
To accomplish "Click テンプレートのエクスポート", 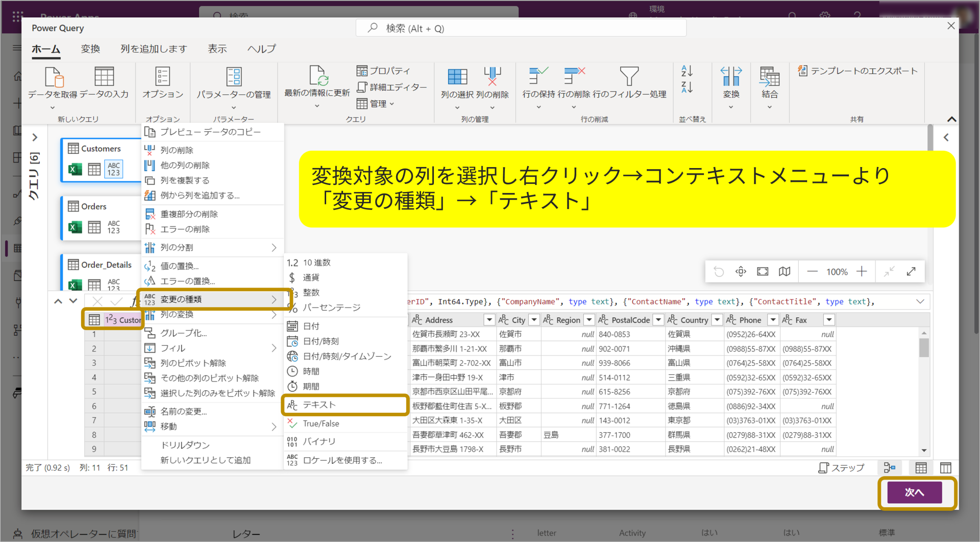I will coord(857,71).
